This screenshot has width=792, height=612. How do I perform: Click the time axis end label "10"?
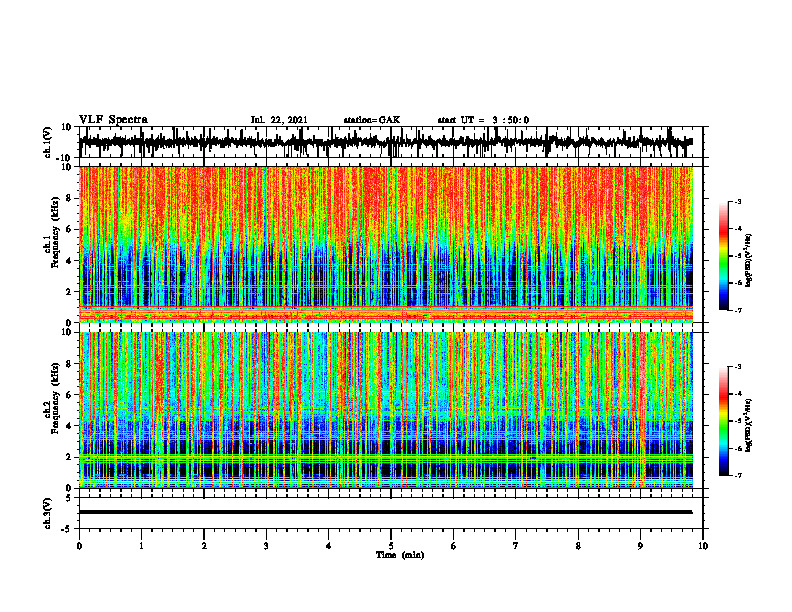coord(703,546)
